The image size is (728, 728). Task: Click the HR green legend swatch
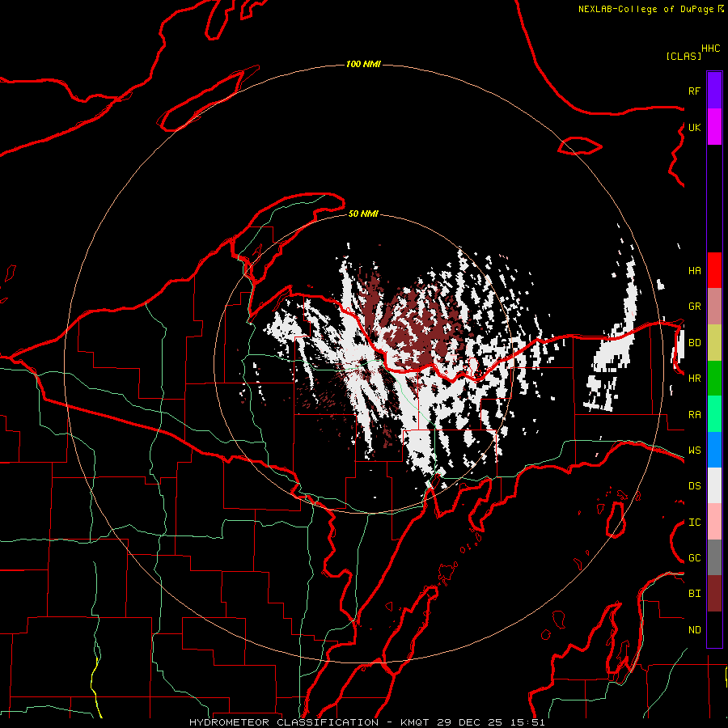point(714,378)
